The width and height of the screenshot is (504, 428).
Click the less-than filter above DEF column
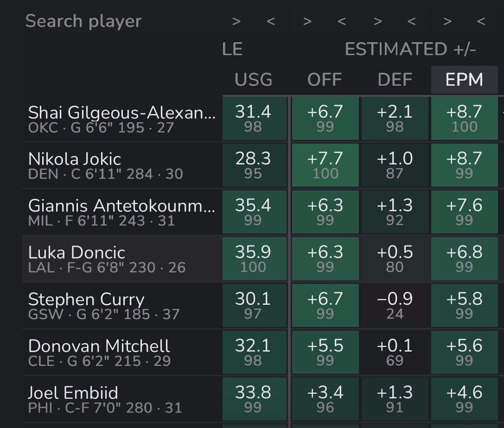(x=411, y=21)
